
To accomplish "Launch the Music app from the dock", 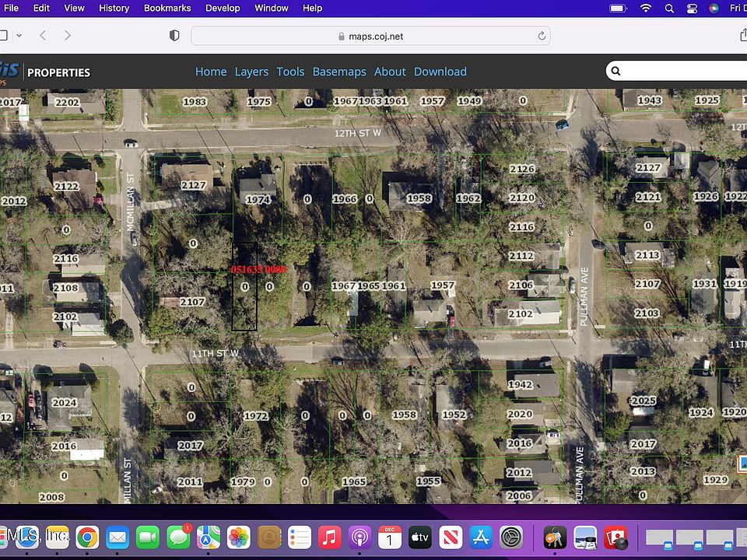I will point(329,537).
